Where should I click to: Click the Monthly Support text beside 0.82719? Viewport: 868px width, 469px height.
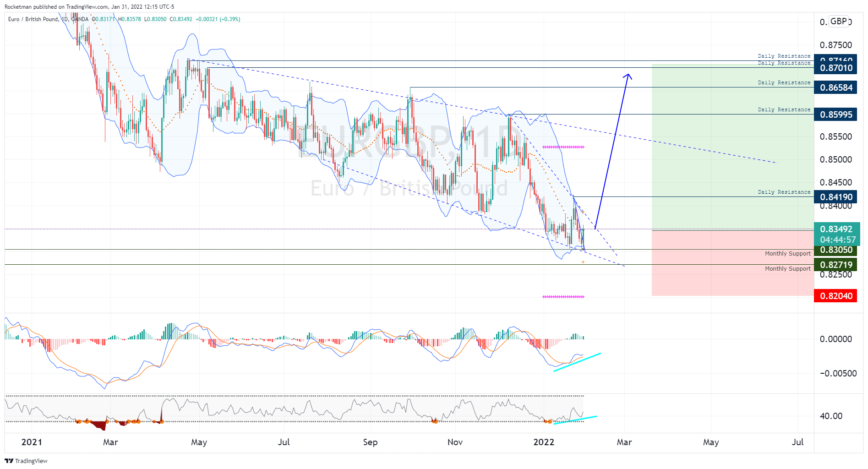[788, 268]
